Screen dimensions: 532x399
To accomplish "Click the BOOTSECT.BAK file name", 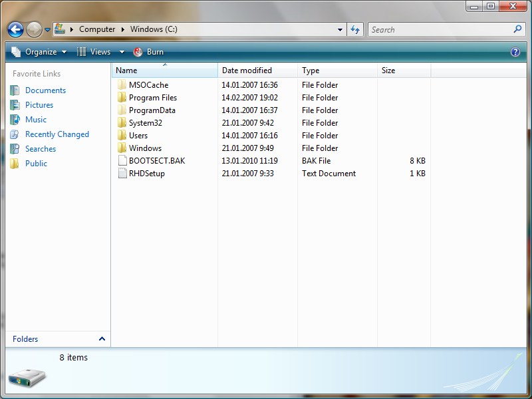I will pos(157,161).
